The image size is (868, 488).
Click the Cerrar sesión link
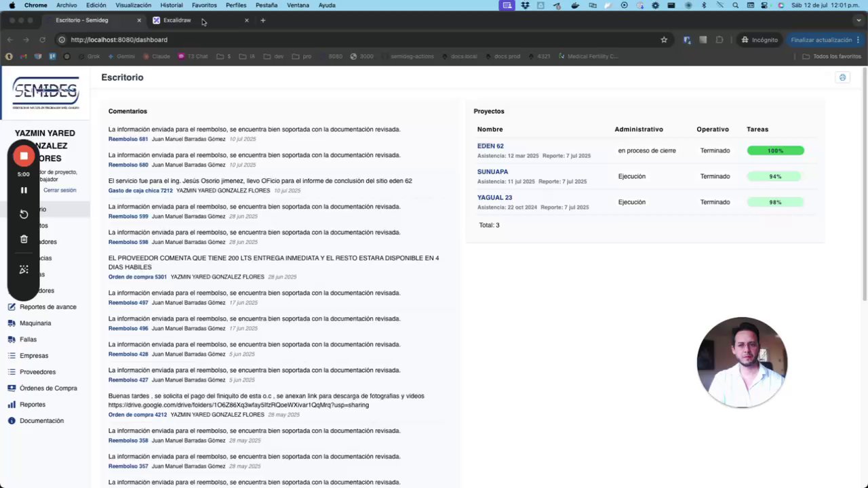tap(60, 190)
